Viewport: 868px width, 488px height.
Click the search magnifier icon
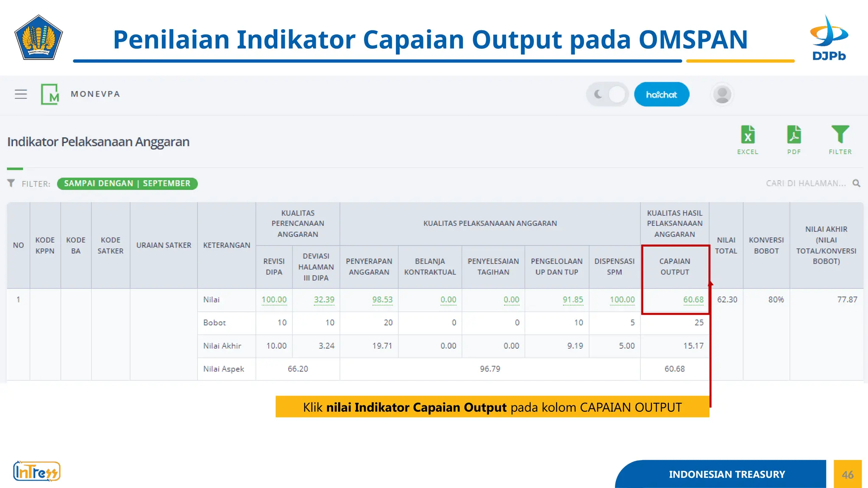click(857, 183)
